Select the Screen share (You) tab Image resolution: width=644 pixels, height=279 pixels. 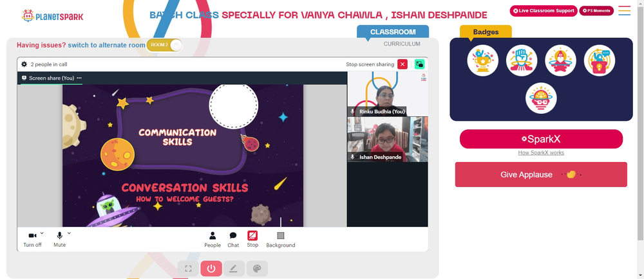pyautogui.click(x=52, y=78)
